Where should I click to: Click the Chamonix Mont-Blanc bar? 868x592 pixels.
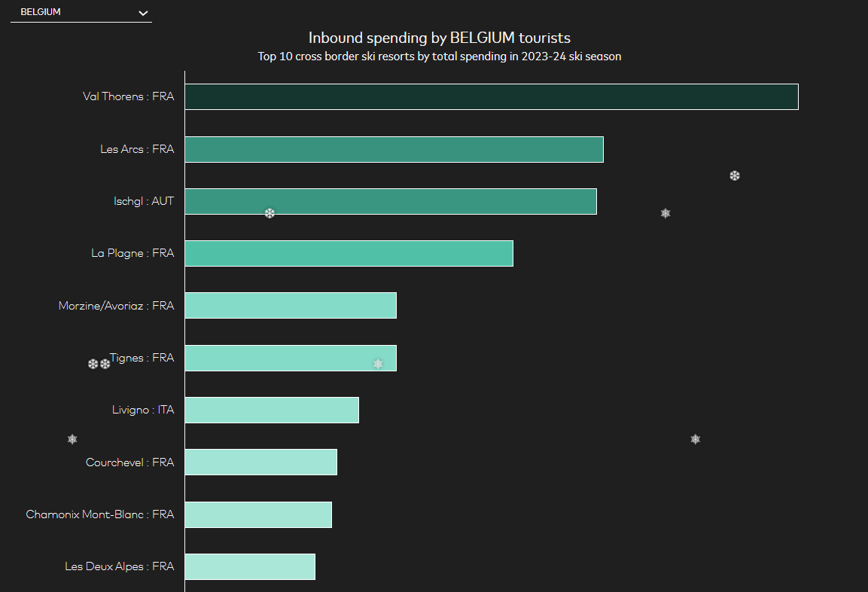[x=258, y=514]
